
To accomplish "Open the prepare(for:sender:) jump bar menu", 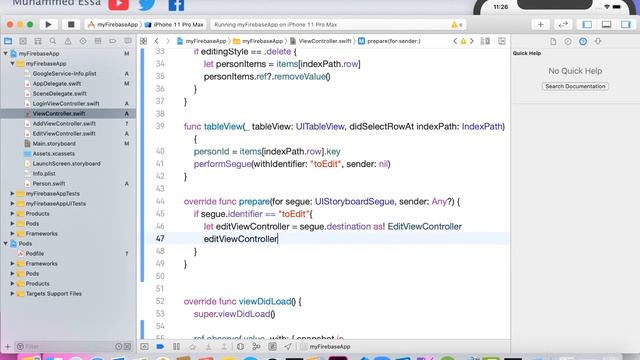I will [389, 41].
